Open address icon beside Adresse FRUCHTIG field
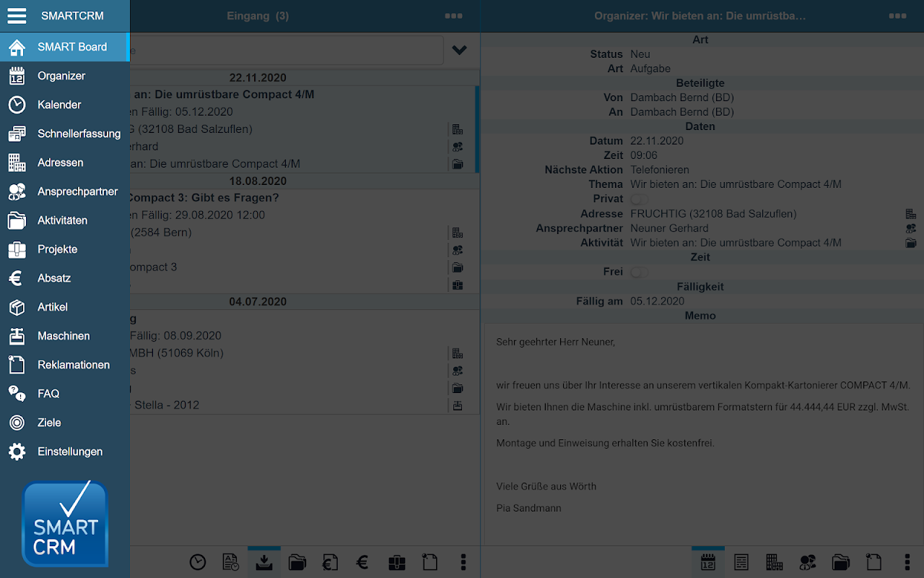Image resolution: width=924 pixels, height=578 pixels. [x=911, y=214]
